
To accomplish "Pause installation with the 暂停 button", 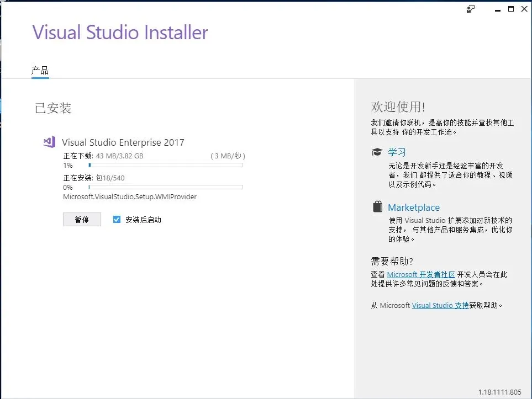I will pos(82,219).
